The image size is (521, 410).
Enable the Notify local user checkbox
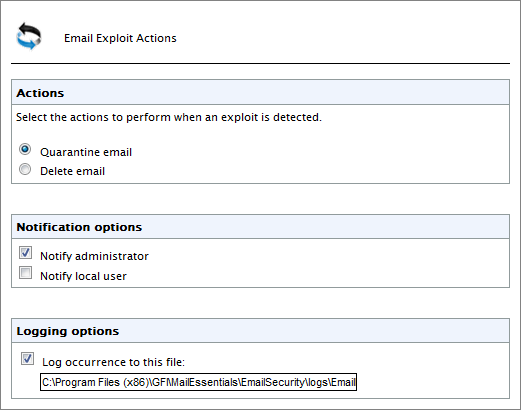tap(26, 272)
